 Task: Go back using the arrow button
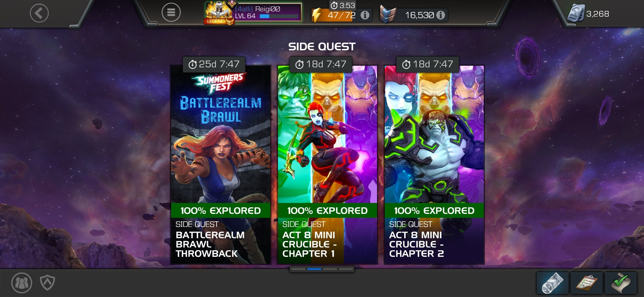pos(39,13)
